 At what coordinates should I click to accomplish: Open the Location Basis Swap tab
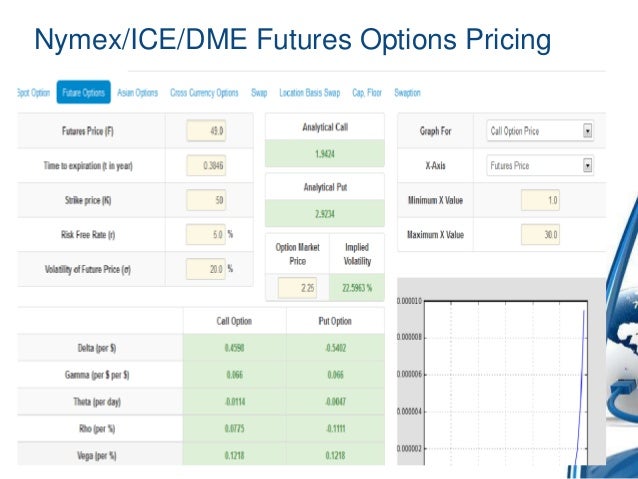pyautogui.click(x=310, y=93)
